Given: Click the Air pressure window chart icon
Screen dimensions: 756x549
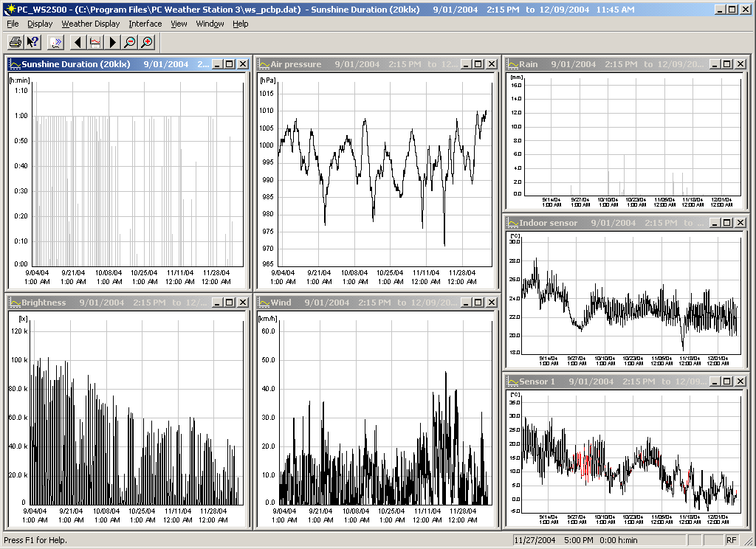Looking at the screenshot, I should [264, 64].
